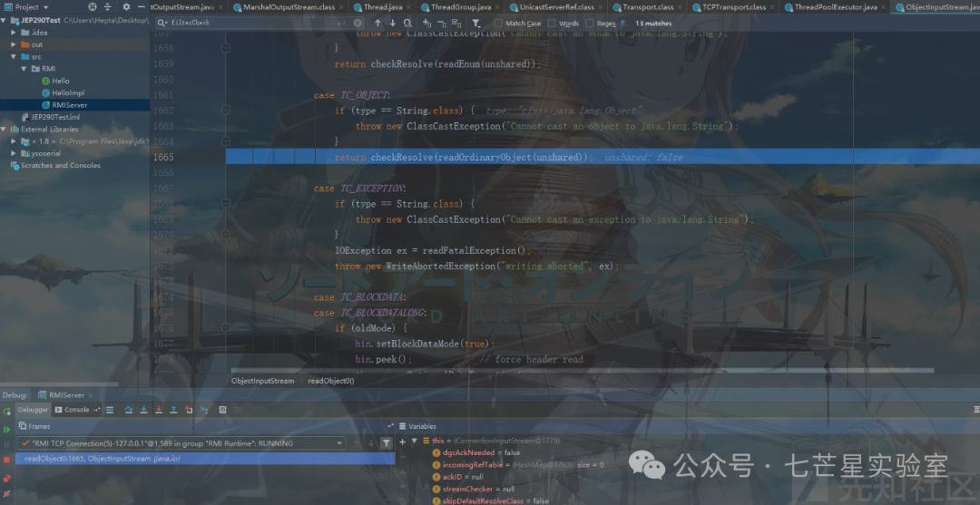980x505 pixels.
Task: Click the find-in-selection magnifier icon in search bar
Action: click(407, 23)
